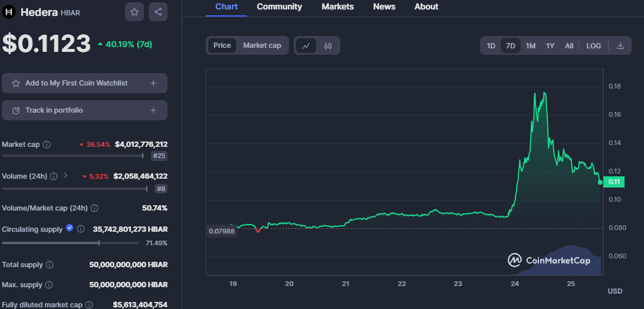Click pie icon in Track in portfolio
644x309 pixels.
[16, 110]
